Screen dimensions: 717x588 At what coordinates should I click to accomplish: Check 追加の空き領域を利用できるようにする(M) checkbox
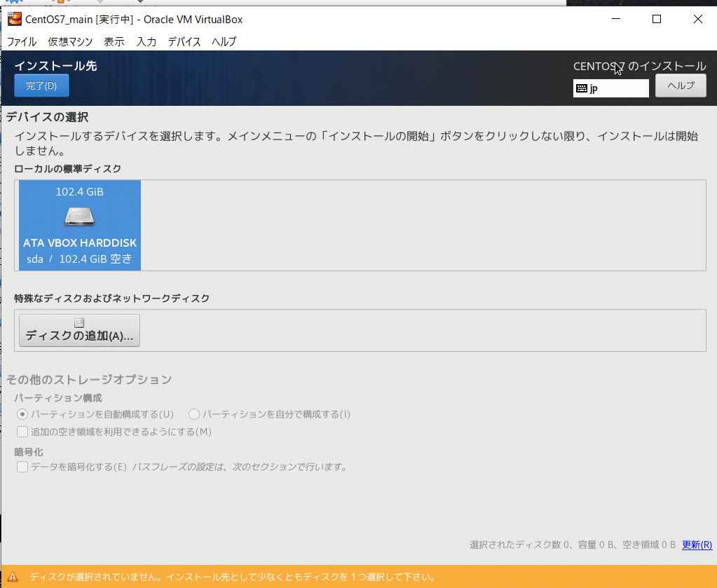(22, 432)
